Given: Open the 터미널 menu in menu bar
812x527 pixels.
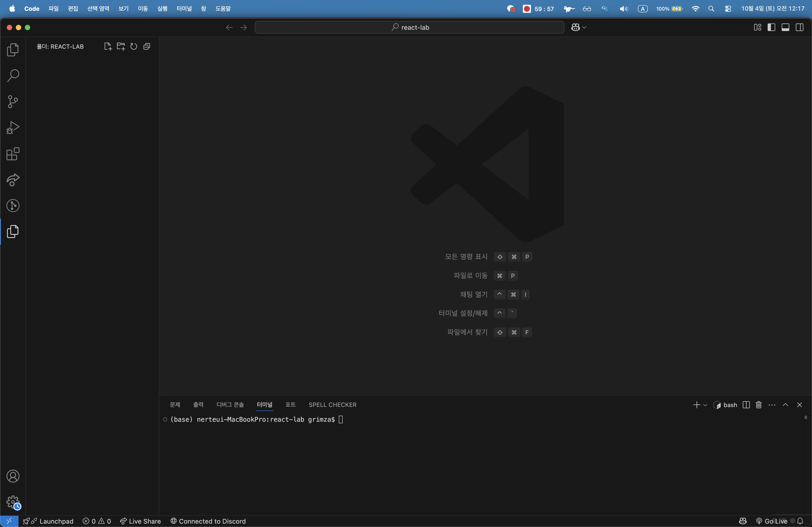Looking at the screenshot, I should click(184, 9).
